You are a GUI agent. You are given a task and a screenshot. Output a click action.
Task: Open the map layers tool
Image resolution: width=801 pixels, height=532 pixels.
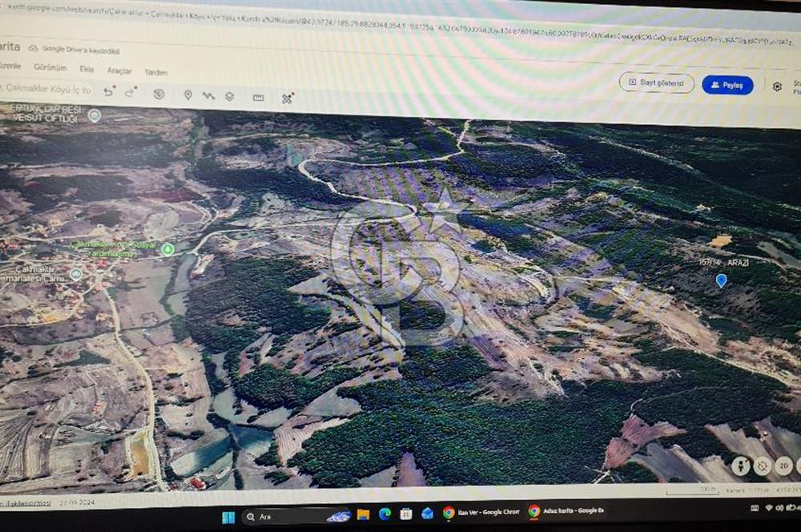(x=230, y=97)
